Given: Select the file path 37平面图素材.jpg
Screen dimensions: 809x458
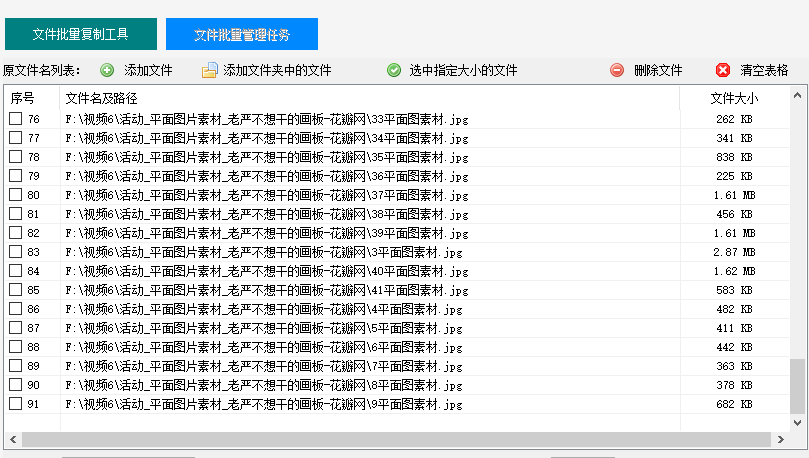Looking at the screenshot, I should click(x=267, y=195).
